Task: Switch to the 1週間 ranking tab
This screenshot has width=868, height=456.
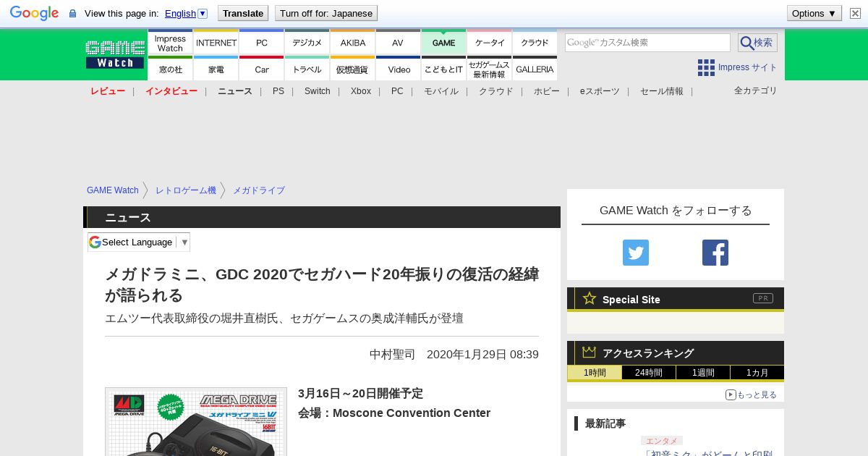Action: click(x=702, y=373)
